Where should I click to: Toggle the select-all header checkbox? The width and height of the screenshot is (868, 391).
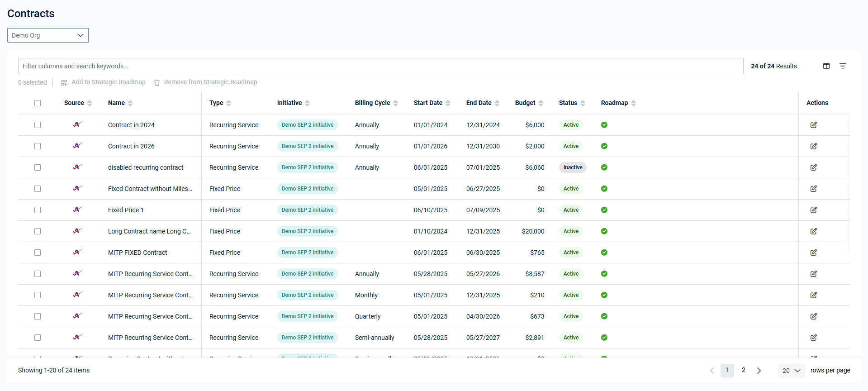[38, 103]
